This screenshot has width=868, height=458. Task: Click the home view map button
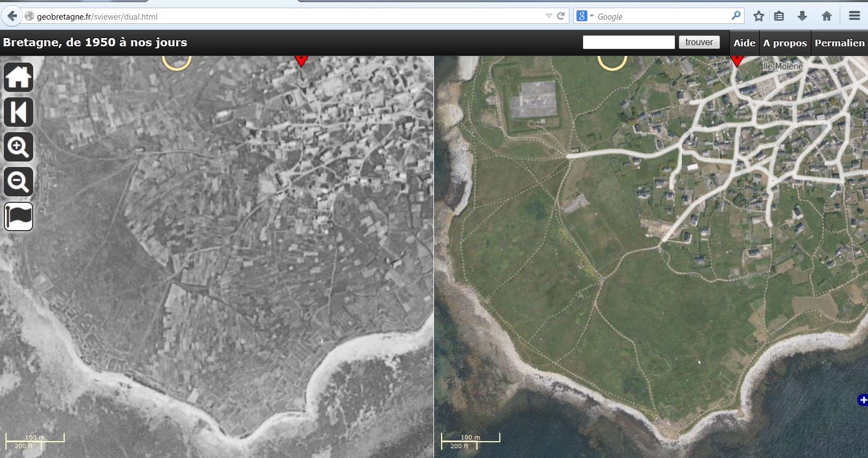coord(18,77)
